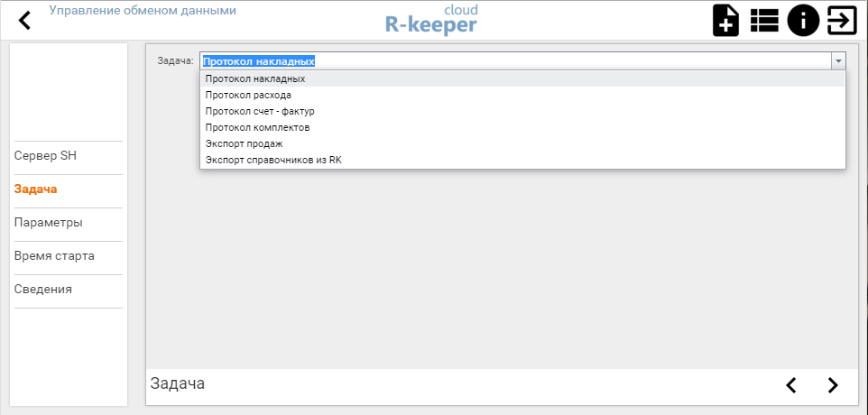The image size is (868, 415).
Task: Click the Задача combo box text field
Action: point(514,61)
